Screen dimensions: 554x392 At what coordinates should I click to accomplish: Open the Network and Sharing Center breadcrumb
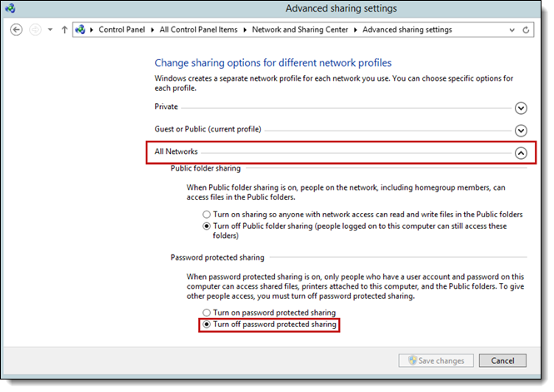(300, 30)
